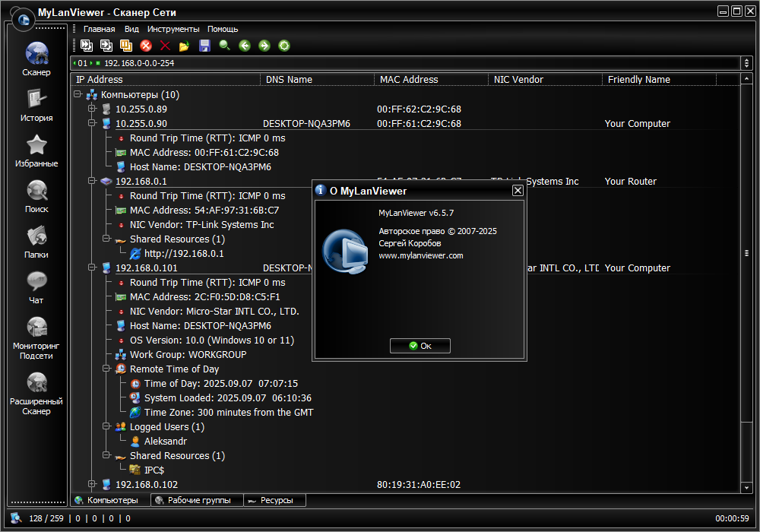The height and width of the screenshot is (532, 760).
Task: Click the green refresh toolbar icon
Action: (284, 46)
